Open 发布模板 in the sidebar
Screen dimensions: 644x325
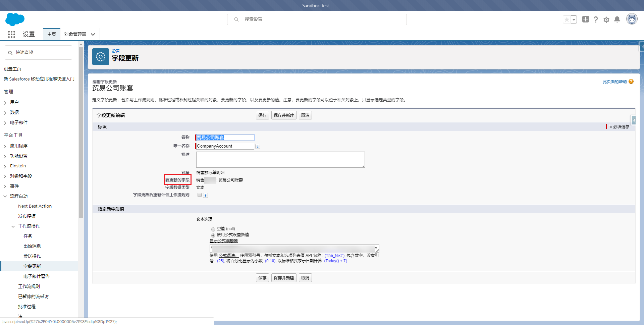pos(27,216)
